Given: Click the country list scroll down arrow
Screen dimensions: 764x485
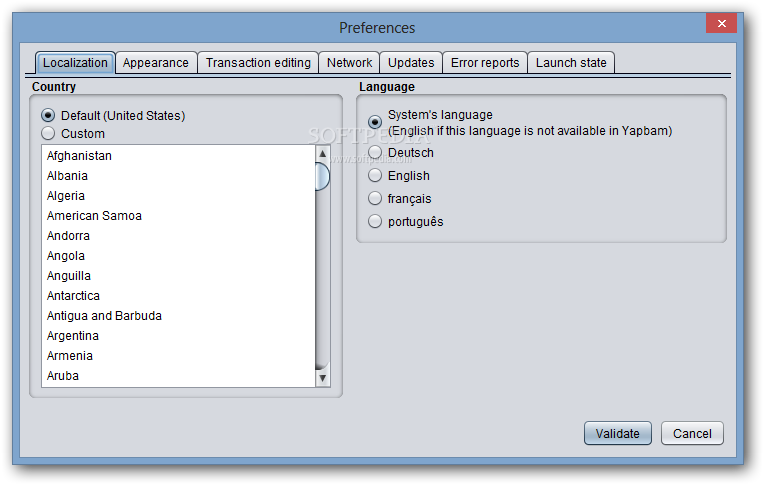Looking at the screenshot, I should [323, 378].
